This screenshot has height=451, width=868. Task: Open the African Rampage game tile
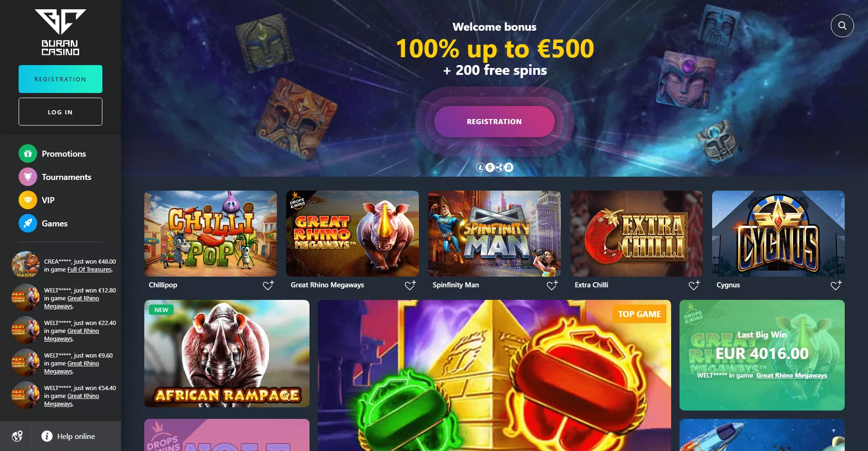[x=227, y=353]
